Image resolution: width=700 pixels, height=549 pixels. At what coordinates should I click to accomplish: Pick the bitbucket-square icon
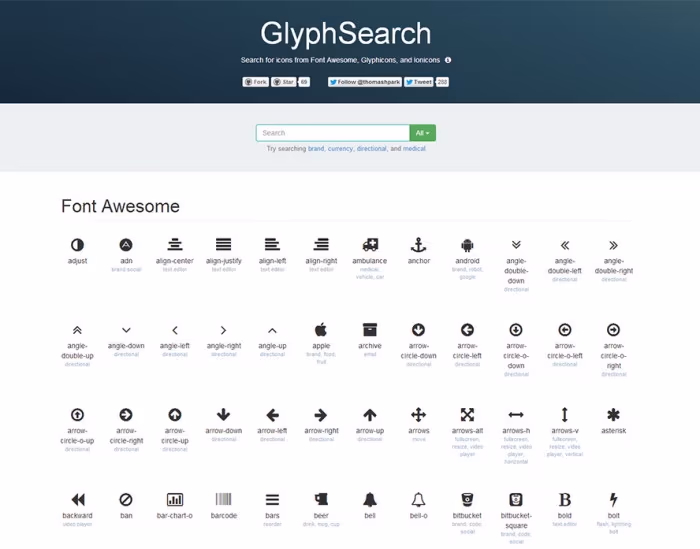[x=516, y=499]
